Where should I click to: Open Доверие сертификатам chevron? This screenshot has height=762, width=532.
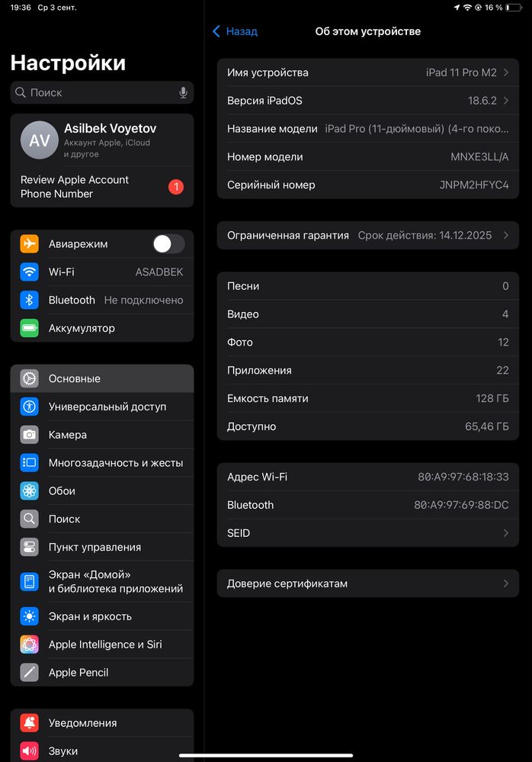click(506, 584)
